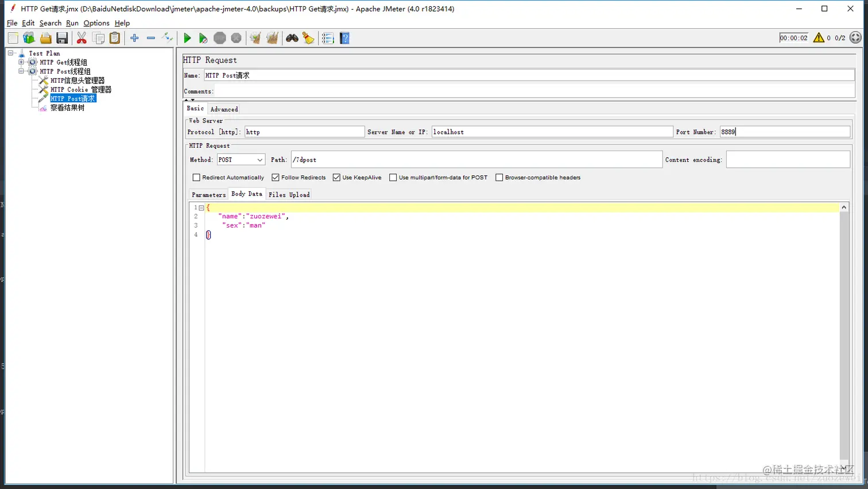Click the Server Name field with localhost
The height and width of the screenshot is (489, 868).
(552, 132)
